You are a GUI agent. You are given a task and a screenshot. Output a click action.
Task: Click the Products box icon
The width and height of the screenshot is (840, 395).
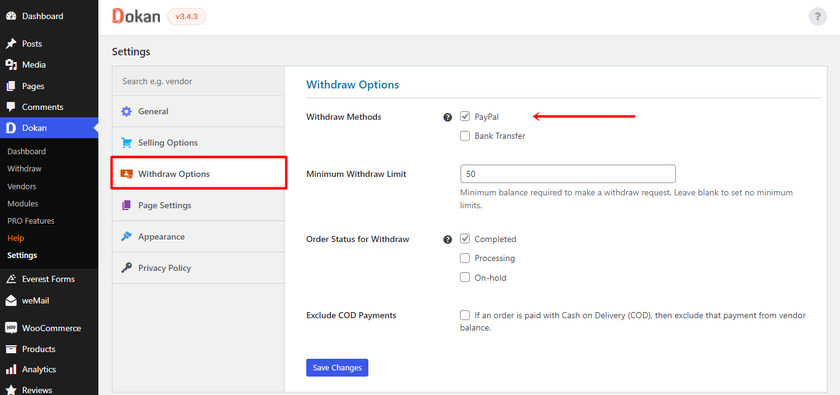pos(11,349)
